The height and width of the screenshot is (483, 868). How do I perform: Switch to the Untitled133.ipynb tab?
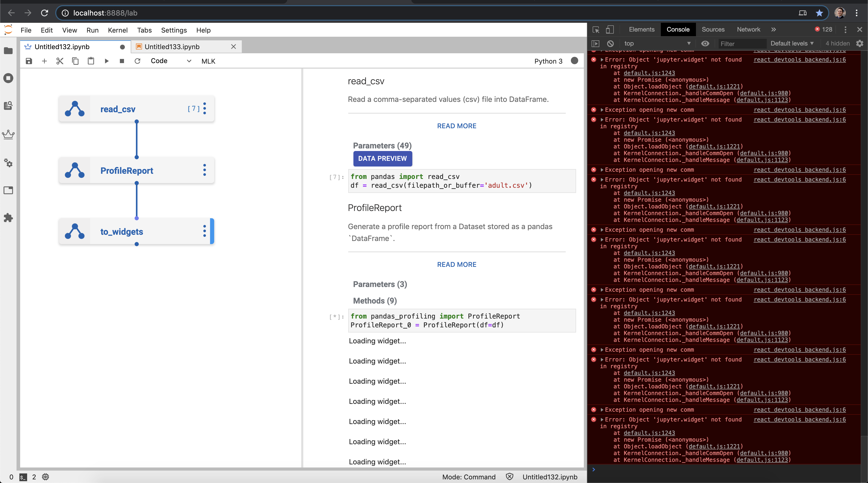(x=172, y=47)
